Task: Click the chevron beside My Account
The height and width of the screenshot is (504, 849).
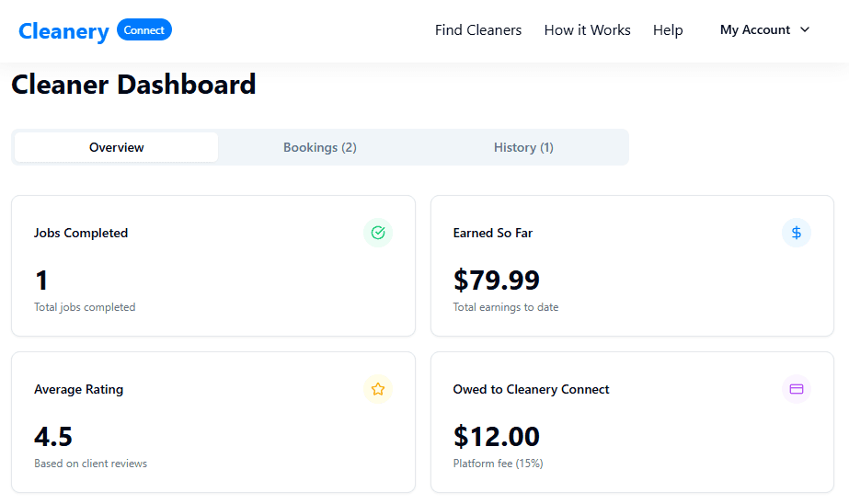Action: (805, 29)
